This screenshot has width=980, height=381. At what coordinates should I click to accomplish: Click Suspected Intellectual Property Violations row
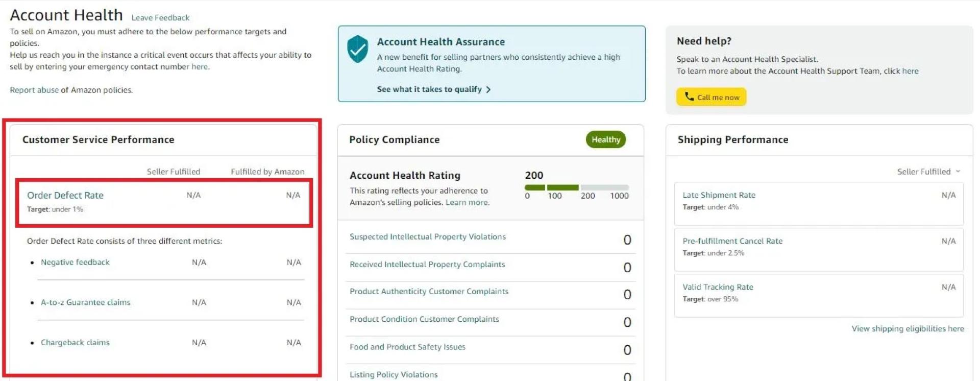tap(427, 236)
